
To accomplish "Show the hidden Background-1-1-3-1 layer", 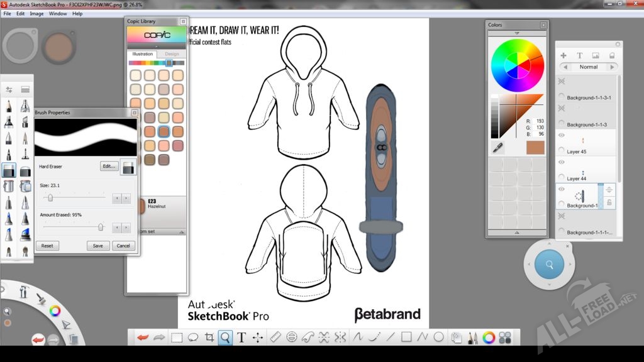I will coord(561,82).
